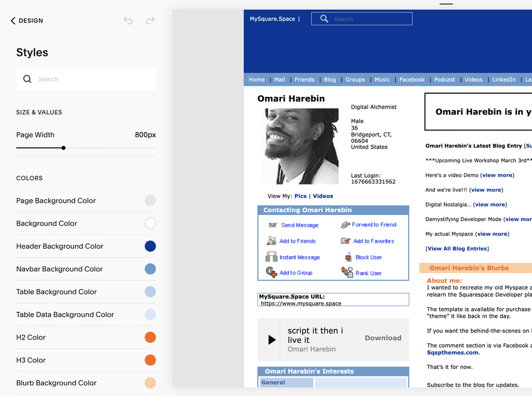Open H2 Color orange swatch

(151, 337)
